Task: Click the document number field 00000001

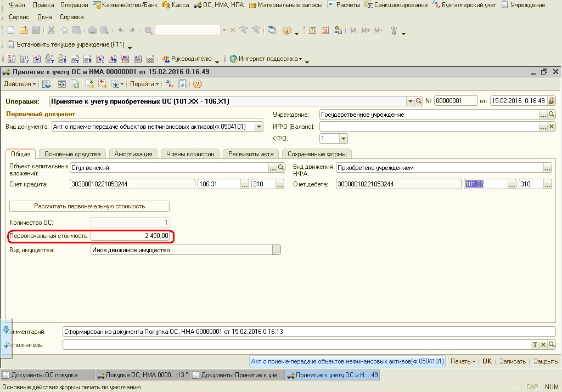Action: 456,101
